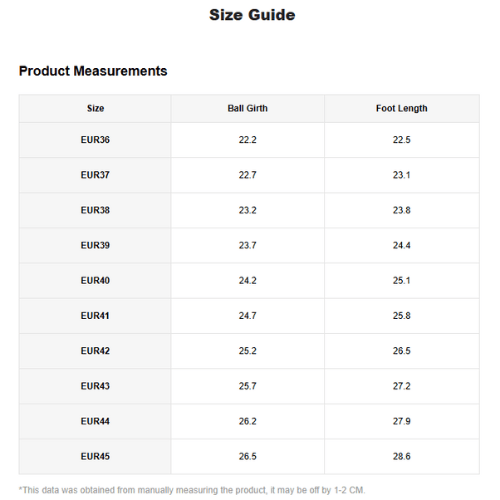The height and width of the screenshot is (500, 500).
Task: Select the EUR41 size label
Action: (x=95, y=316)
